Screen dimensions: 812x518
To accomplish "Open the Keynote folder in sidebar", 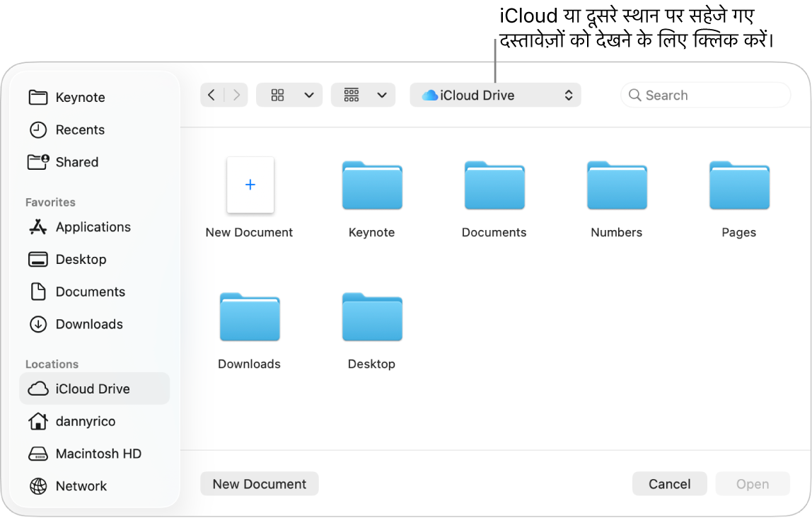I will tap(67, 98).
